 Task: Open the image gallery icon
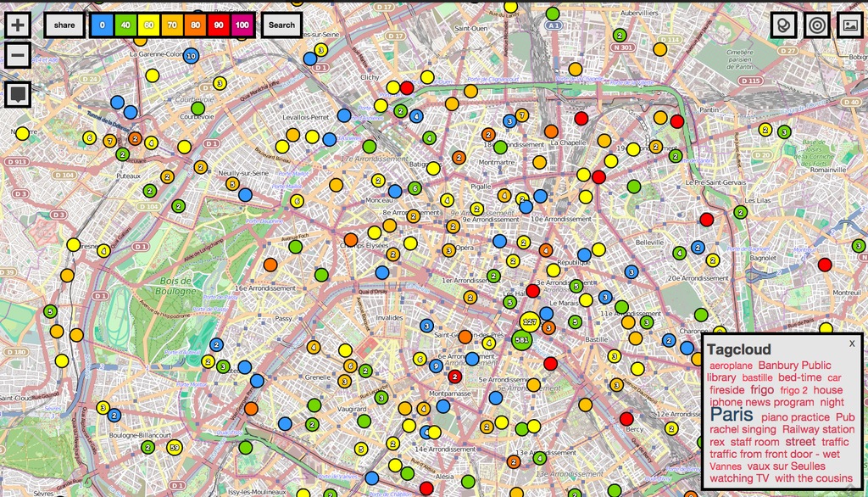849,25
